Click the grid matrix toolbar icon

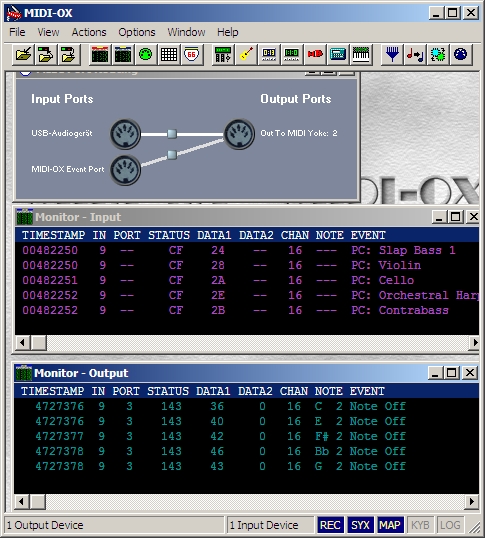169,54
